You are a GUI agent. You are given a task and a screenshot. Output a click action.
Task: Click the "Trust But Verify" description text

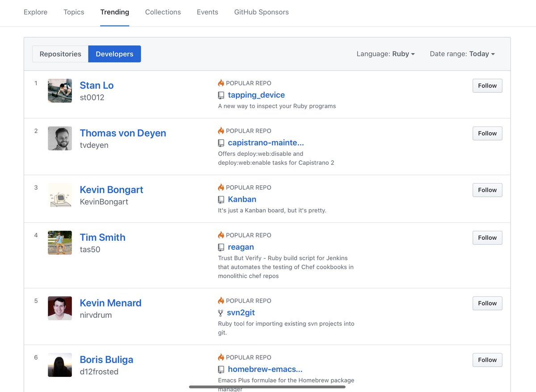coord(286,267)
